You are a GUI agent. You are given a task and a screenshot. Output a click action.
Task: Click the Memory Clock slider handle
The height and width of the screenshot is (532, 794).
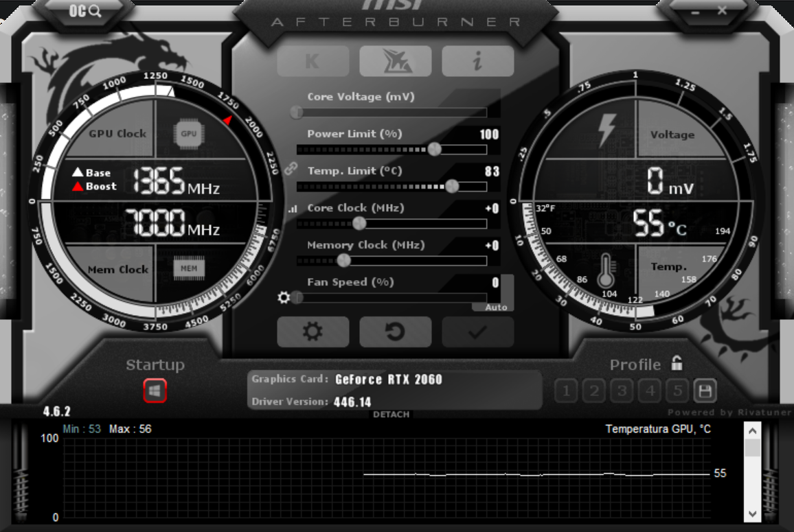click(344, 260)
